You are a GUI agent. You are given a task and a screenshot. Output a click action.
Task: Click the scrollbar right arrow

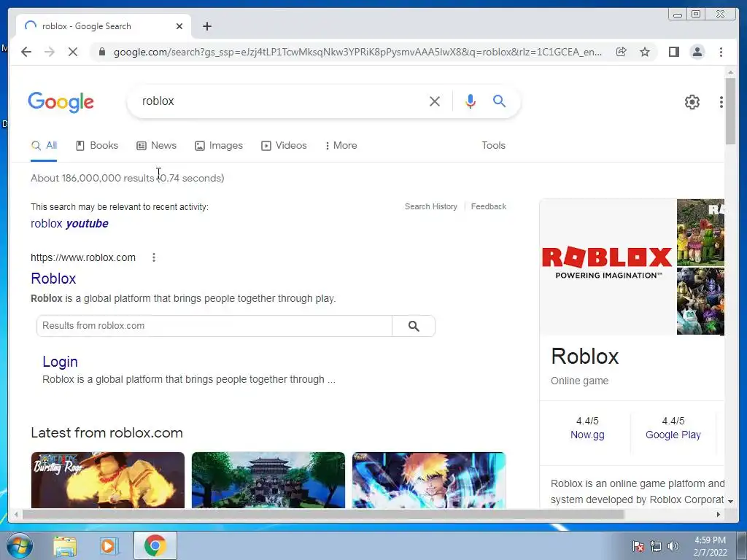click(x=719, y=514)
